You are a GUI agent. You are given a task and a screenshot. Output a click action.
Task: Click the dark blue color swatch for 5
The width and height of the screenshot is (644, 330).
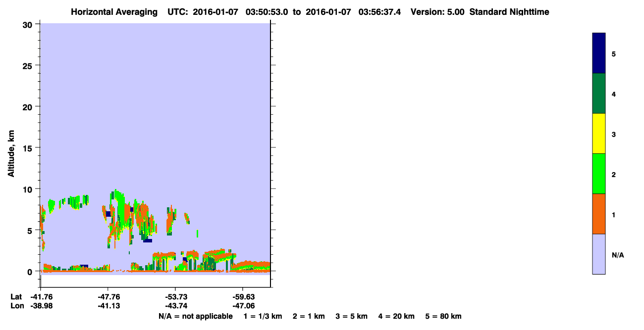point(599,53)
